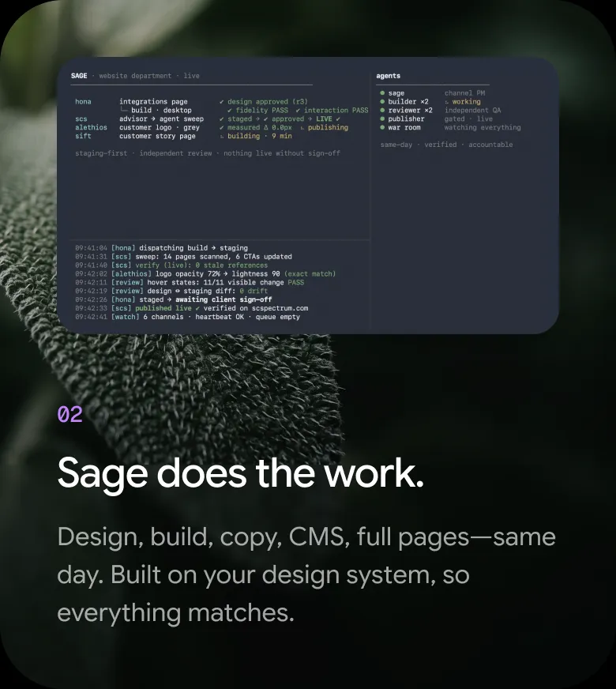Click the green status dot beside sage
This screenshot has height=689, width=616.
382,93
